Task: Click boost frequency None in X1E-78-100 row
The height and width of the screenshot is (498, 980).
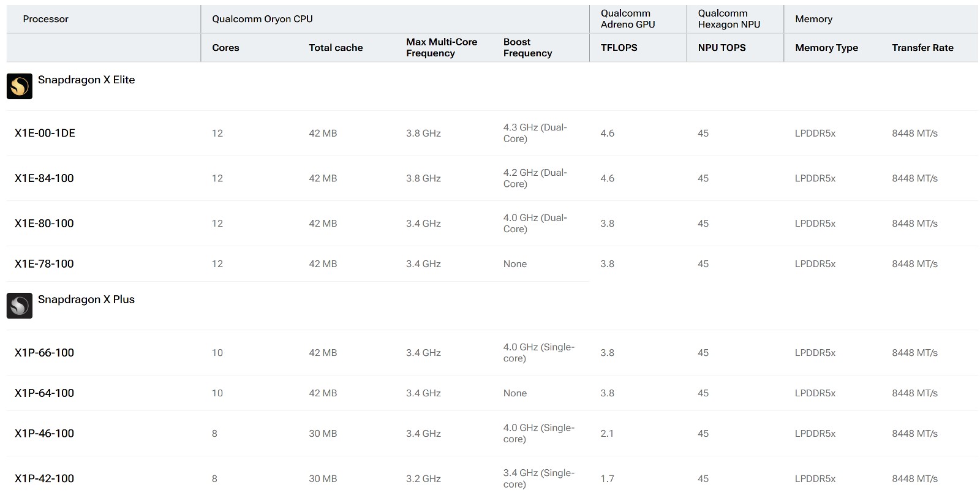Action: coord(515,264)
